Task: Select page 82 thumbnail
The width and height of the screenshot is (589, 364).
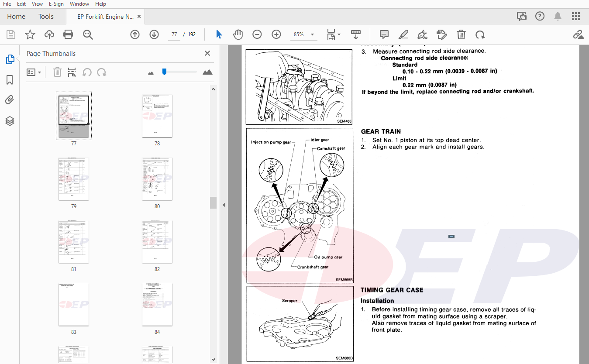Action: 157,242
